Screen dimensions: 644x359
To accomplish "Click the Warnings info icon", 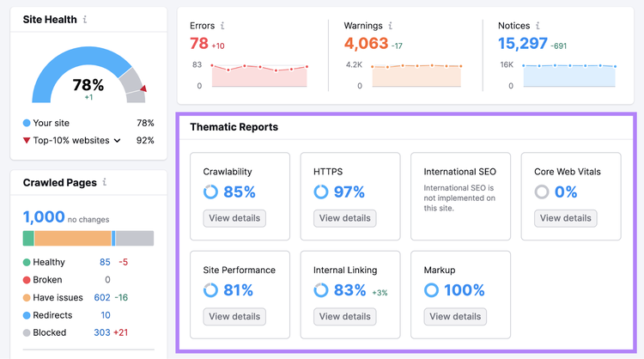I will tap(390, 26).
